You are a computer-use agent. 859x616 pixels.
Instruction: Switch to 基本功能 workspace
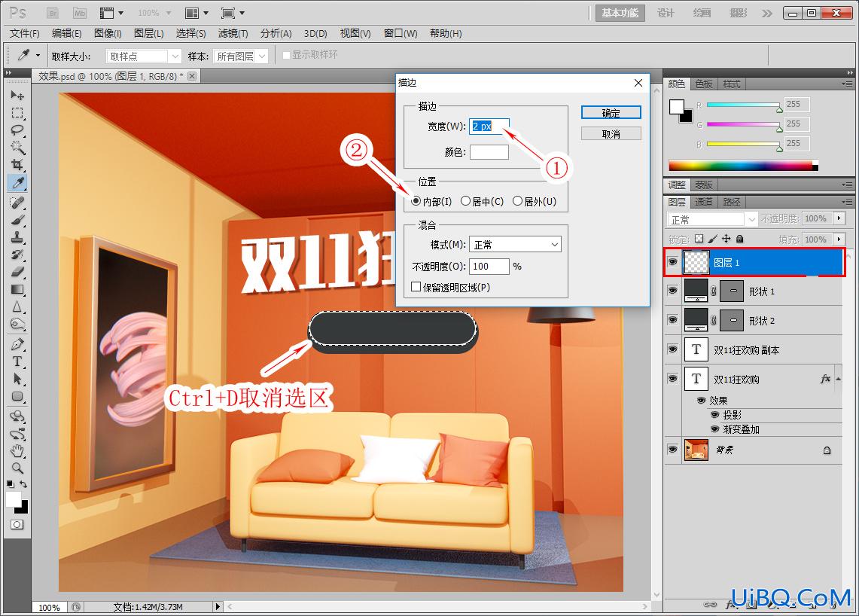620,13
